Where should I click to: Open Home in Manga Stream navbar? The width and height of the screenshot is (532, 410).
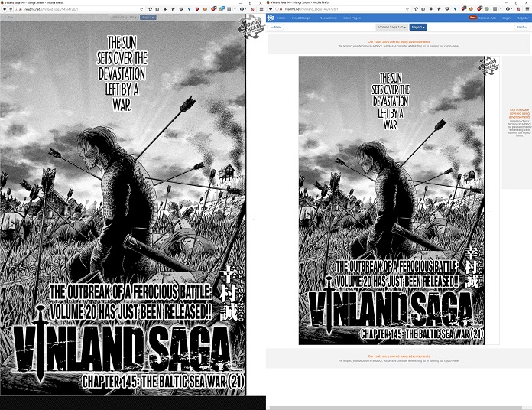click(281, 18)
